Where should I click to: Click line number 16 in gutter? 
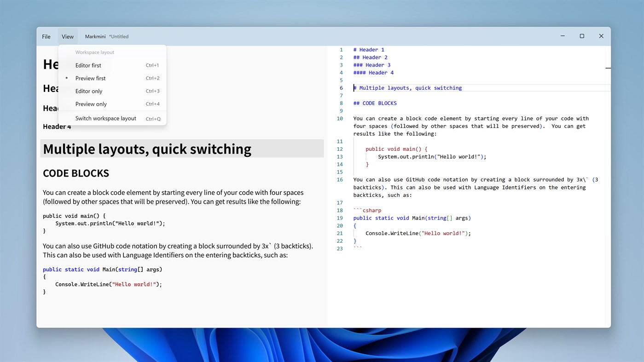[x=340, y=180]
